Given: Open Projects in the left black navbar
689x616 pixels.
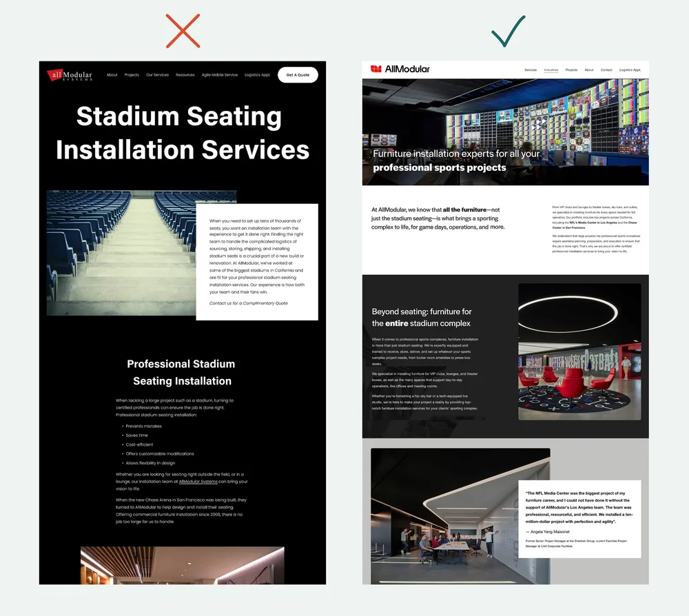Looking at the screenshot, I should coord(132,74).
